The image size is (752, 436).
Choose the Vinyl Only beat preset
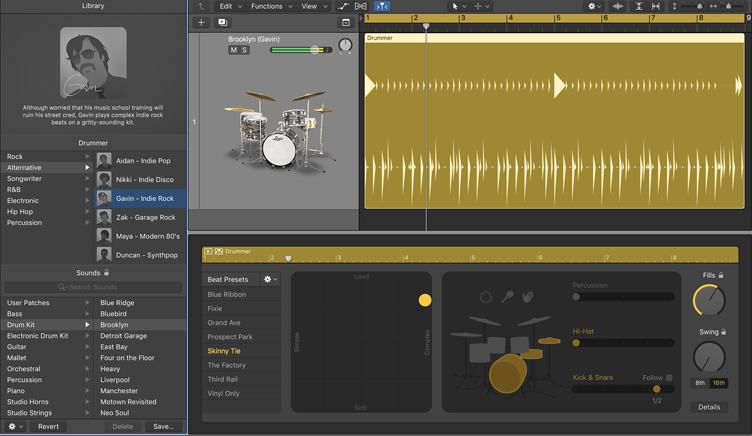point(241,393)
